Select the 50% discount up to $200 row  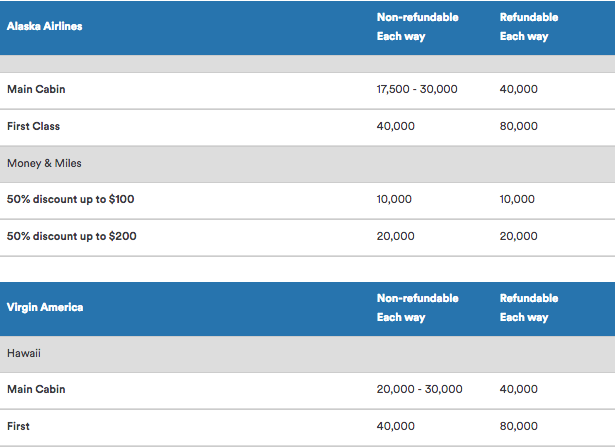pos(71,237)
